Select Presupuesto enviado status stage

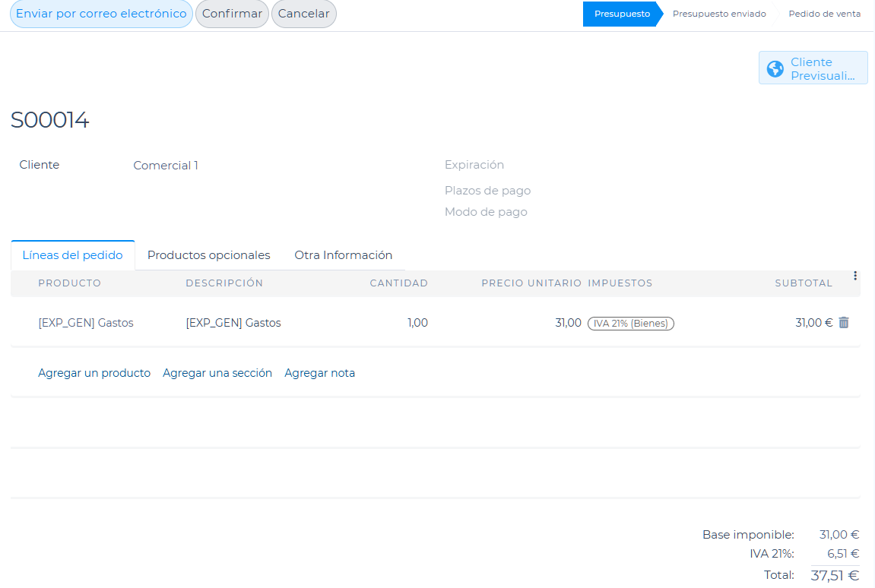coord(718,14)
